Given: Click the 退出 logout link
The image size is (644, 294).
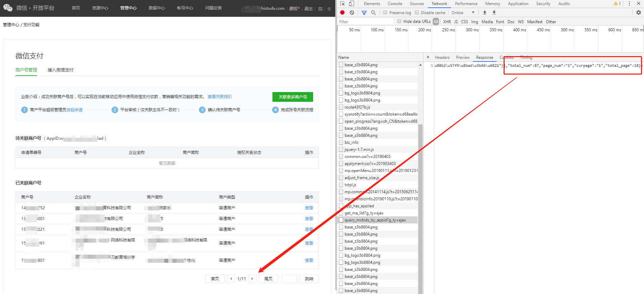Looking at the screenshot, I should pyautogui.click(x=308, y=9).
